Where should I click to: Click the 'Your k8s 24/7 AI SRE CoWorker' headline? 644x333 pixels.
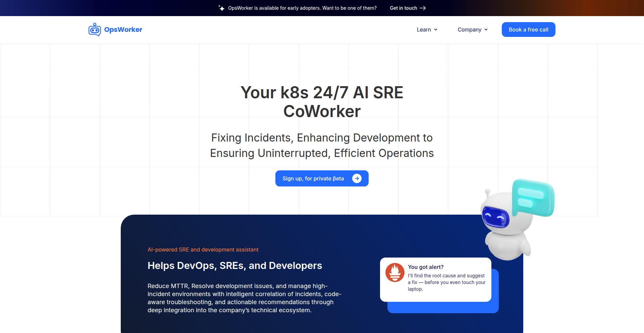click(x=322, y=102)
